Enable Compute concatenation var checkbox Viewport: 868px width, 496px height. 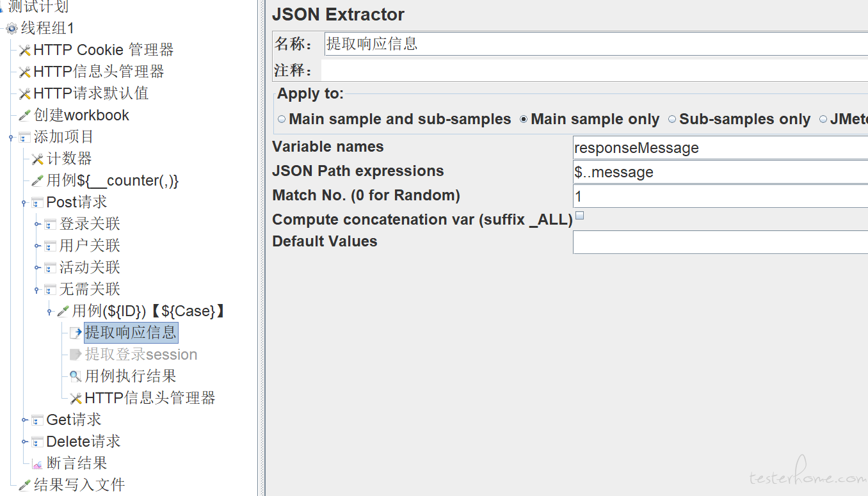pos(579,216)
